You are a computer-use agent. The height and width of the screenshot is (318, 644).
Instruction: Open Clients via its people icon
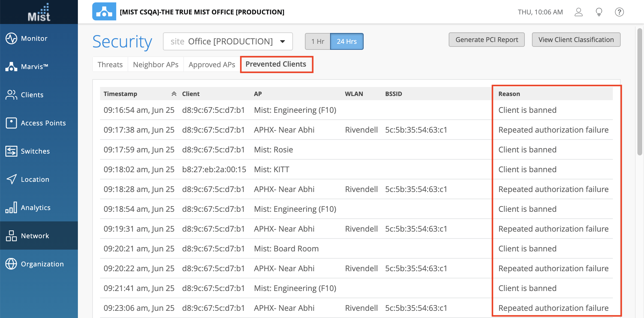(x=11, y=95)
